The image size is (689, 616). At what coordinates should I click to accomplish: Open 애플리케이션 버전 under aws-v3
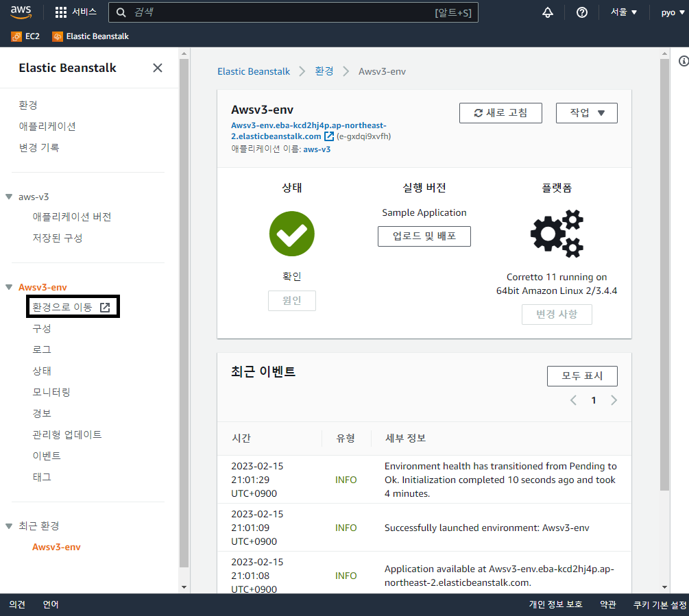[x=71, y=217]
